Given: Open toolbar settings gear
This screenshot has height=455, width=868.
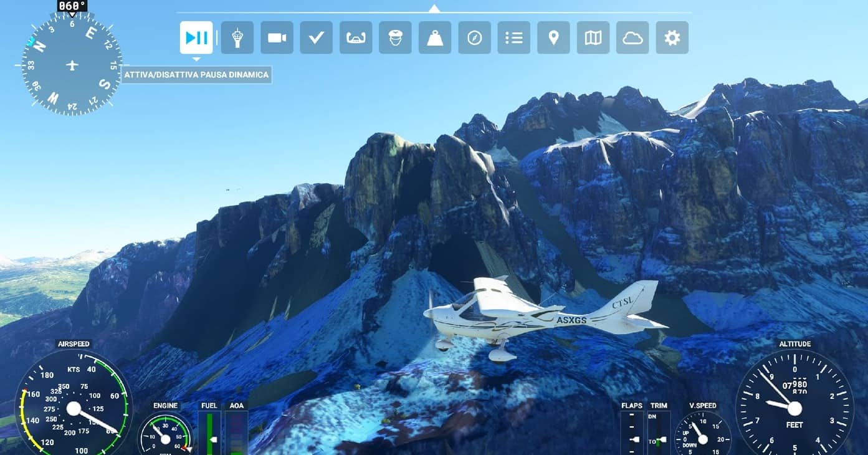Looking at the screenshot, I should (672, 37).
